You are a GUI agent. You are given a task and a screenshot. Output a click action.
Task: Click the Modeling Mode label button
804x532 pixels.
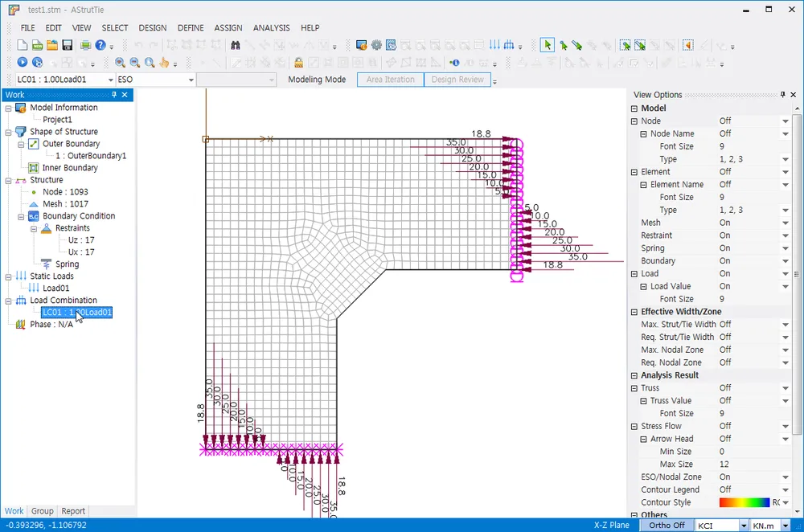(x=316, y=80)
